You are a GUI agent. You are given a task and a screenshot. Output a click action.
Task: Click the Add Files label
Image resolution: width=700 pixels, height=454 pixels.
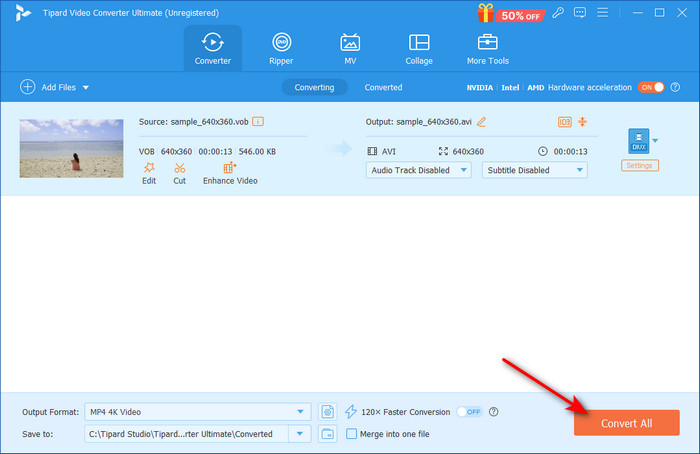58,87
